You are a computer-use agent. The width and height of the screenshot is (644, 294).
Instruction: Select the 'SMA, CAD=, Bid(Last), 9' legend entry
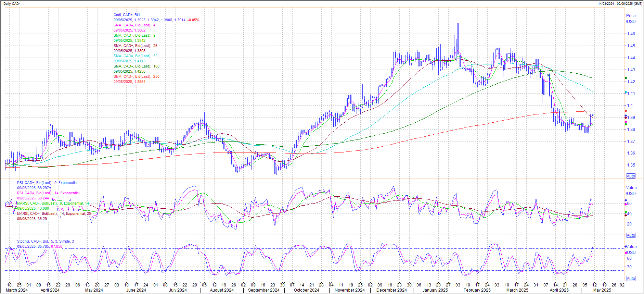134,35
